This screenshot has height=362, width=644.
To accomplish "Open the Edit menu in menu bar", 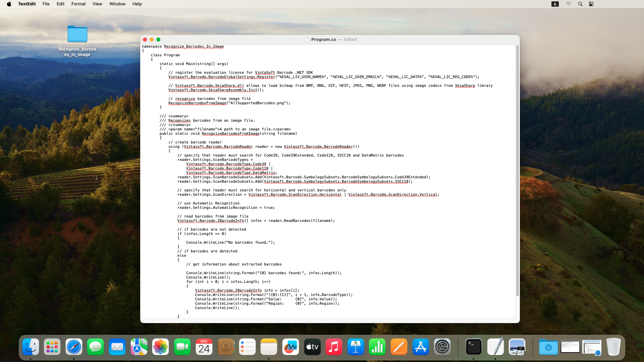I will (x=60, y=4).
